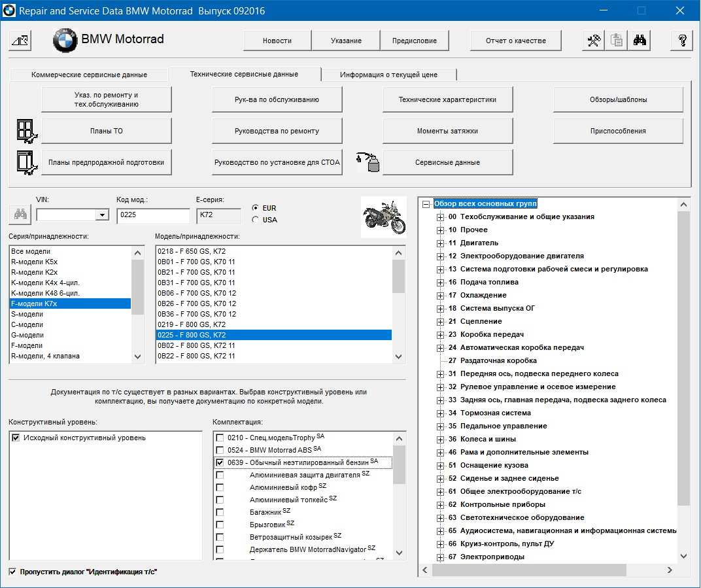
Task: Open Приспособления button
Action: point(618,131)
